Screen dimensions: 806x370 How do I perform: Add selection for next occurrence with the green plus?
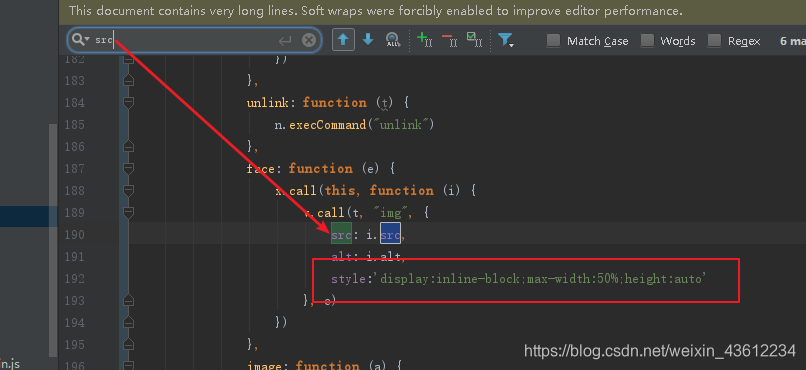[x=424, y=40]
